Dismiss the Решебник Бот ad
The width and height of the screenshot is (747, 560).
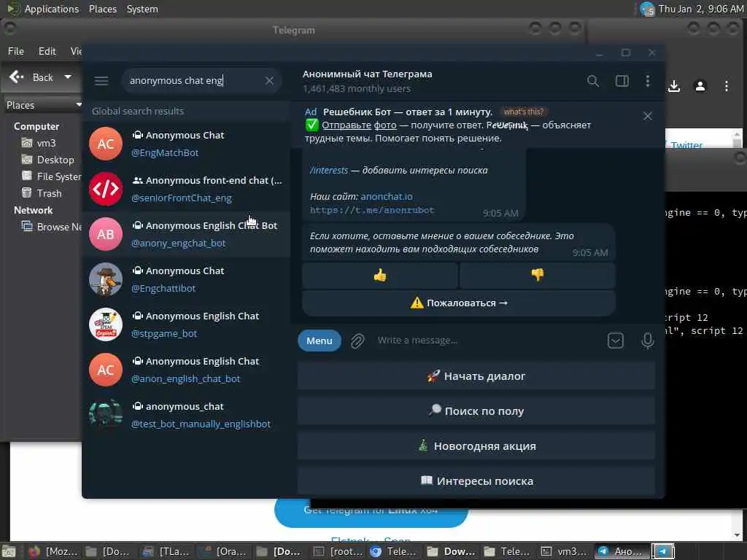[648, 116]
